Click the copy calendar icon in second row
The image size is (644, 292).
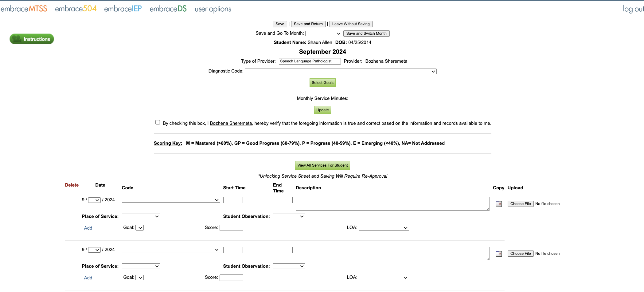pyautogui.click(x=499, y=254)
